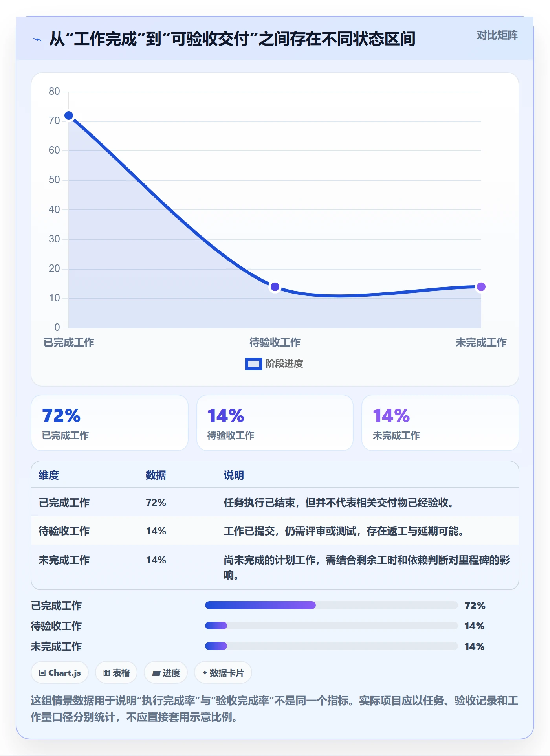Click the 80 y-axis tick label
550x756 pixels.
click(x=54, y=91)
